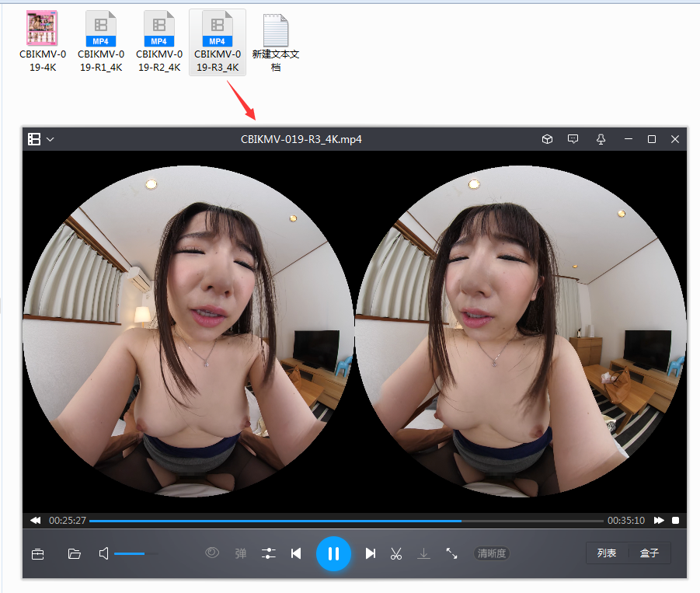This screenshot has width=700, height=593.
Task: Open the 3D cube mode icon
Action: [547, 139]
